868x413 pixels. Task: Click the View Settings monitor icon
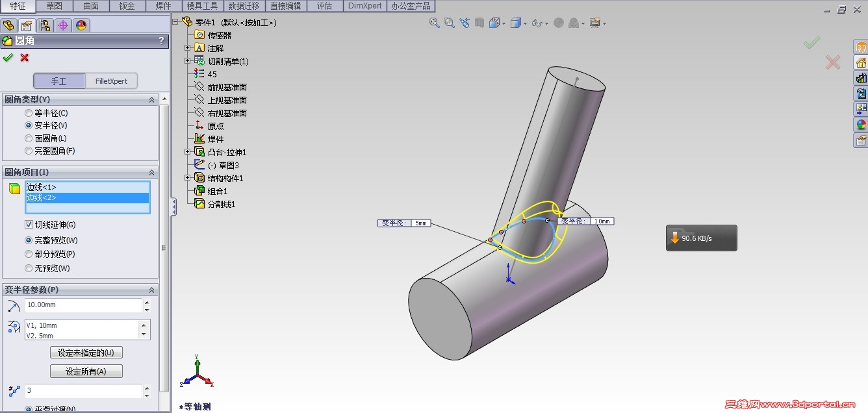(594, 23)
